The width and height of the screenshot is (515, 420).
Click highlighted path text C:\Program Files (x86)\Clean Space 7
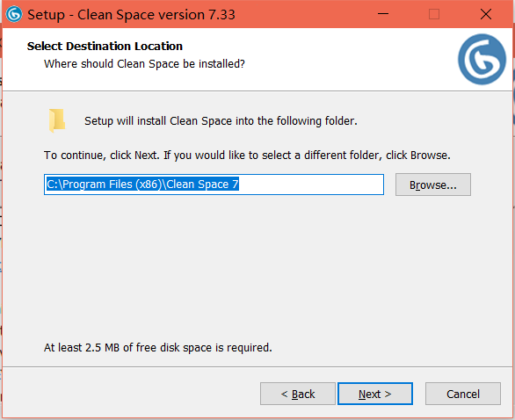click(x=142, y=185)
